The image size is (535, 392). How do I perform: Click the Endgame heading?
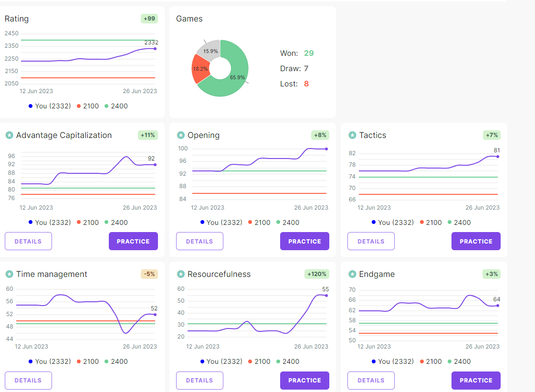(377, 274)
